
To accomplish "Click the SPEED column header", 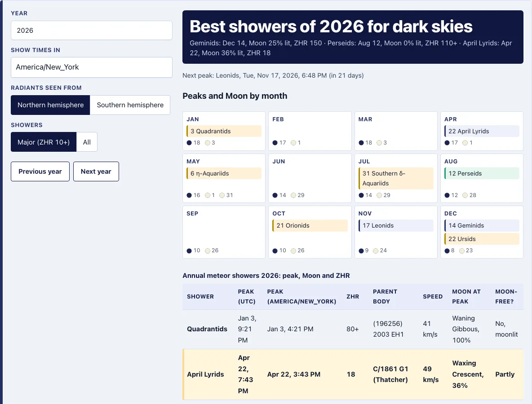I will coord(433,297).
